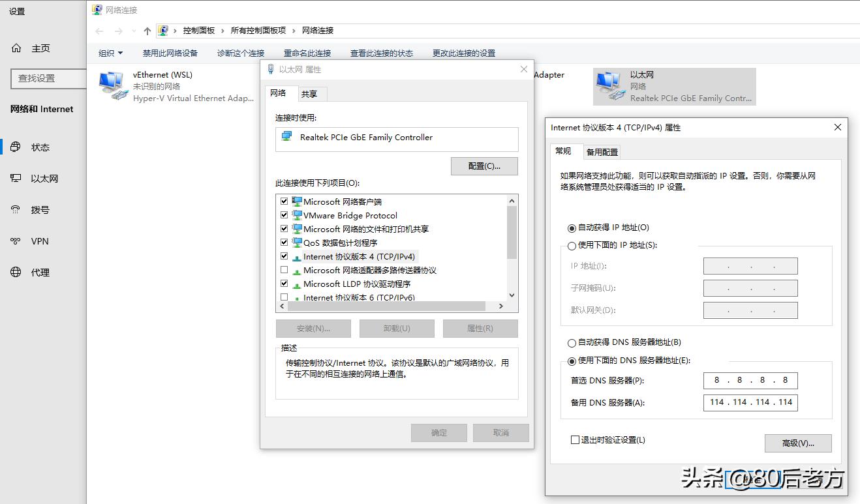Image resolution: width=860 pixels, height=504 pixels.
Task: Select 自动获得 DNS 服务器地址 radio button
Action: coord(572,342)
